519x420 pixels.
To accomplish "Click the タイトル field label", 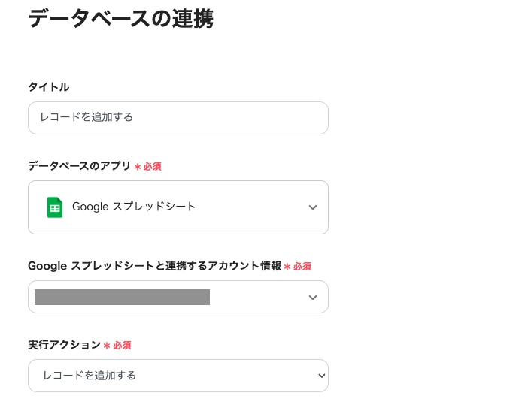I will point(49,87).
